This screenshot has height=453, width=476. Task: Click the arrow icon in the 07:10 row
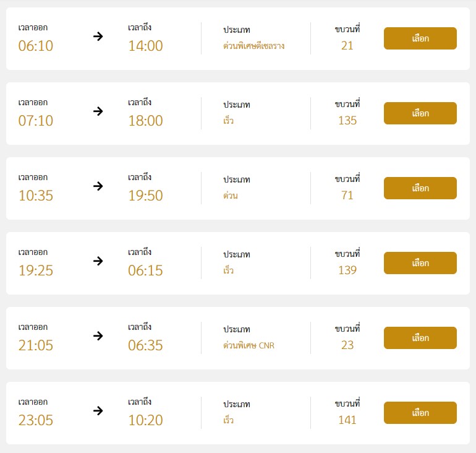tap(98, 111)
